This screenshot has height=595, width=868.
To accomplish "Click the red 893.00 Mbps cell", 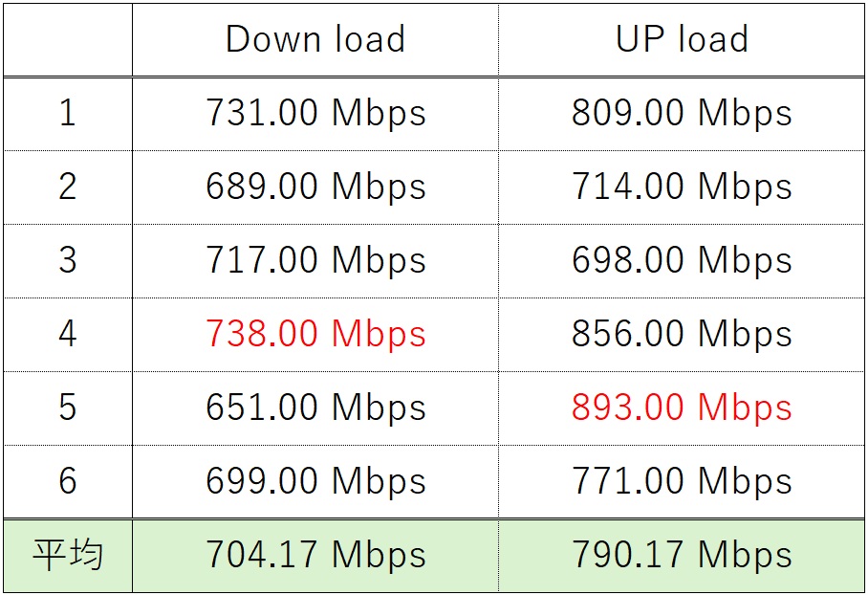I will click(682, 408).
